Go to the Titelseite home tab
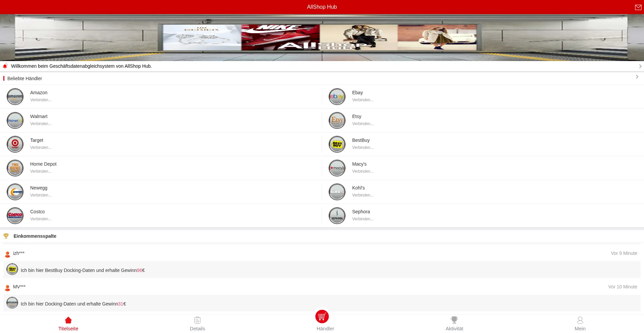Image resolution: width=644 pixels, height=333 pixels. (68, 324)
